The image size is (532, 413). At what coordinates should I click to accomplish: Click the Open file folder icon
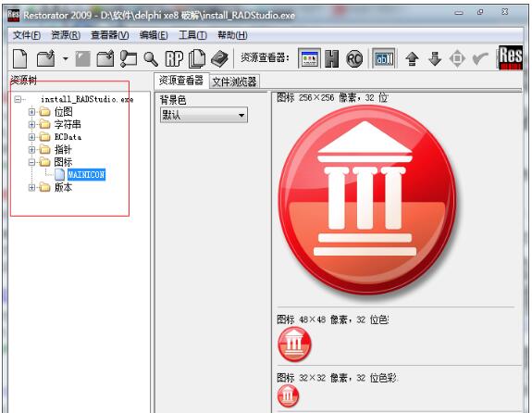point(45,58)
